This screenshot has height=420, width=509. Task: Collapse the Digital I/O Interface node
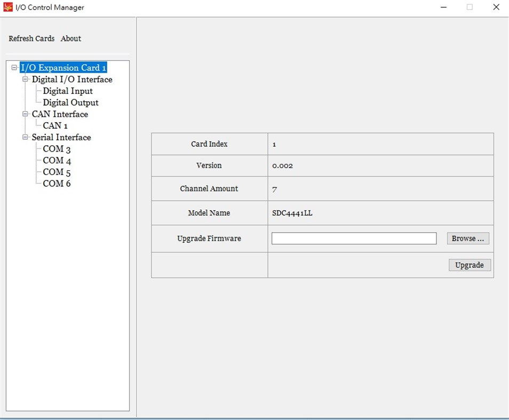coord(25,79)
